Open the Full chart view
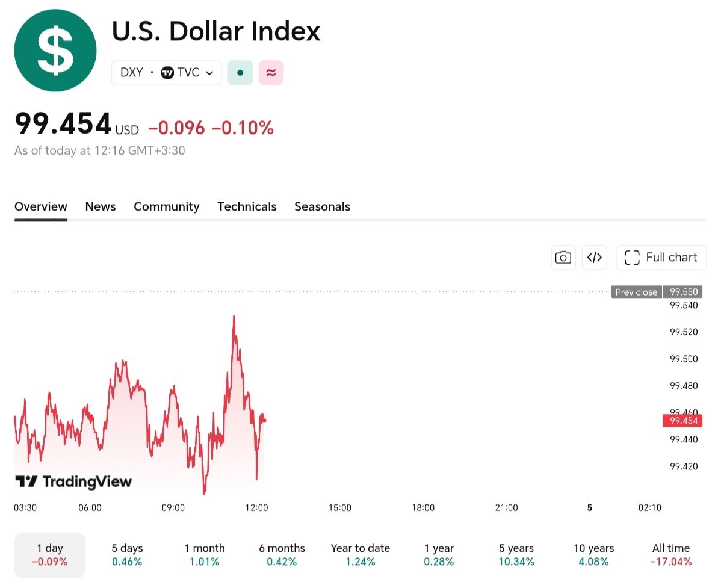The image size is (721, 588). tap(661, 258)
